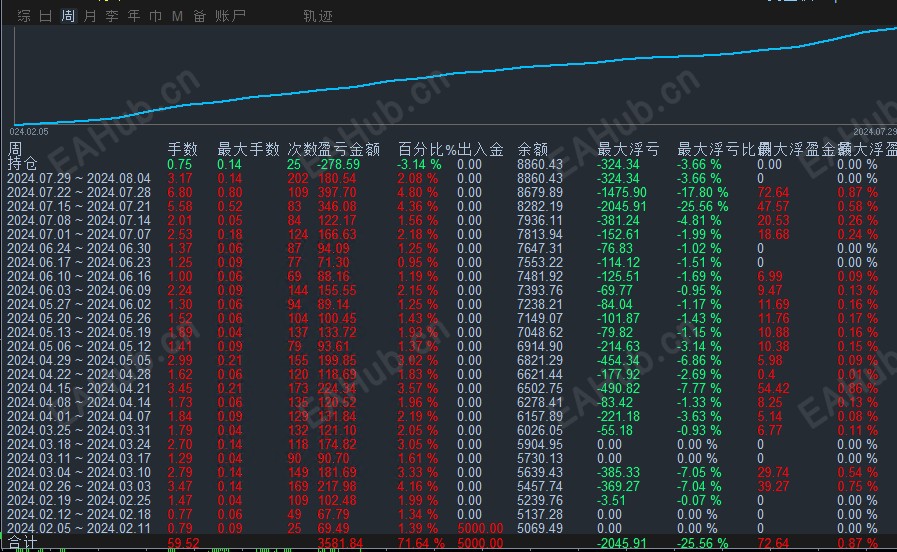The image size is (897, 552).
Task: Select the row 2024.05.27 ~ 2024.06.02
Action: pos(448,305)
